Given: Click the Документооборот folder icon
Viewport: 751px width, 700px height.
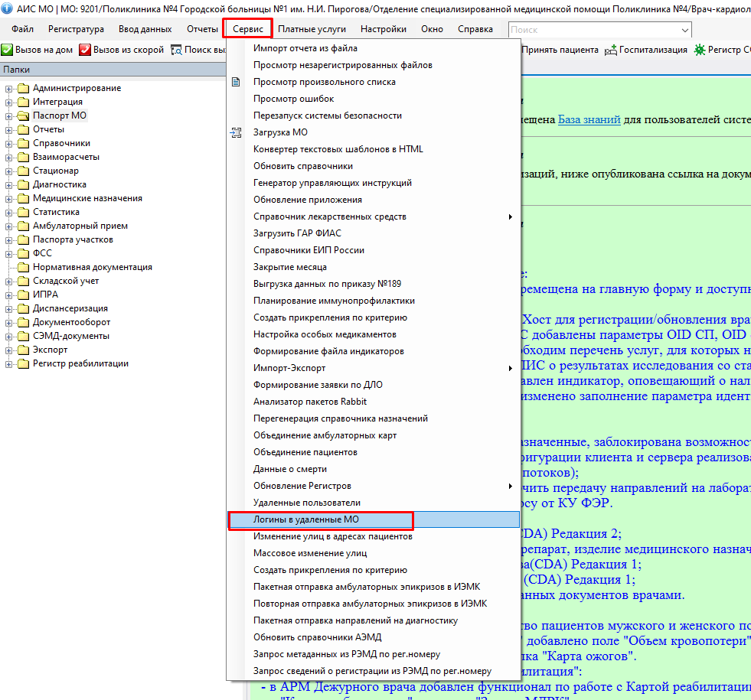Looking at the screenshot, I should pos(24,323).
